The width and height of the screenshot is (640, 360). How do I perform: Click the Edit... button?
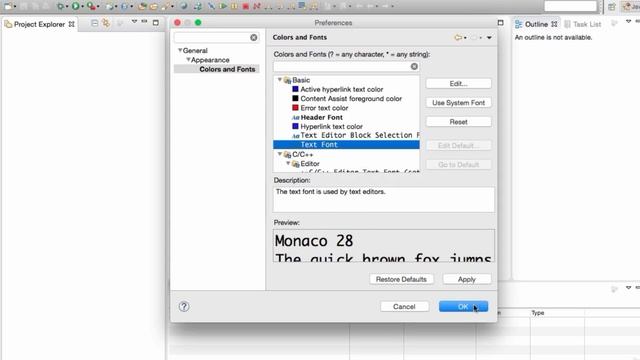[458, 83]
